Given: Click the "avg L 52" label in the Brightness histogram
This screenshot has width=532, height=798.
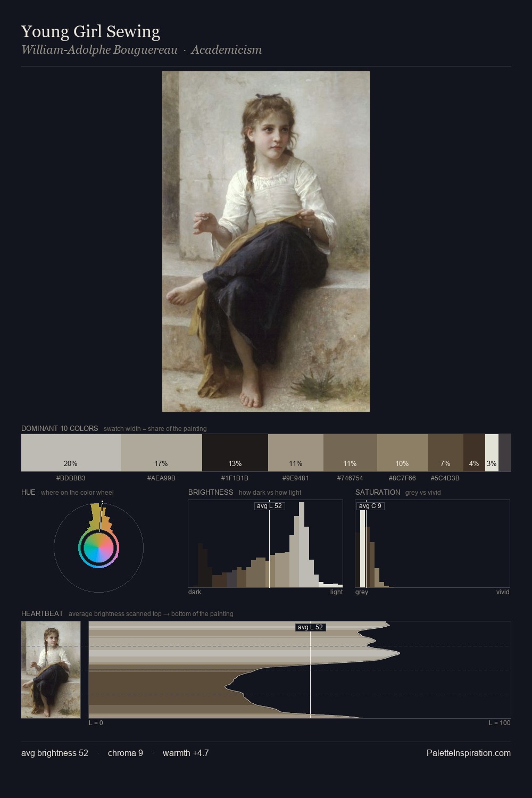Looking at the screenshot, I should pos(270,506).
